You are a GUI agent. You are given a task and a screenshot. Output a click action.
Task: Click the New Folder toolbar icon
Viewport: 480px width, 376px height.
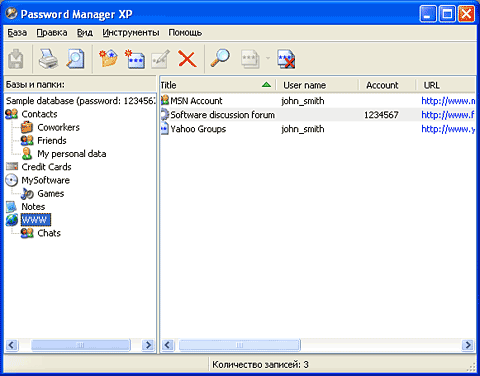[108, 59]
